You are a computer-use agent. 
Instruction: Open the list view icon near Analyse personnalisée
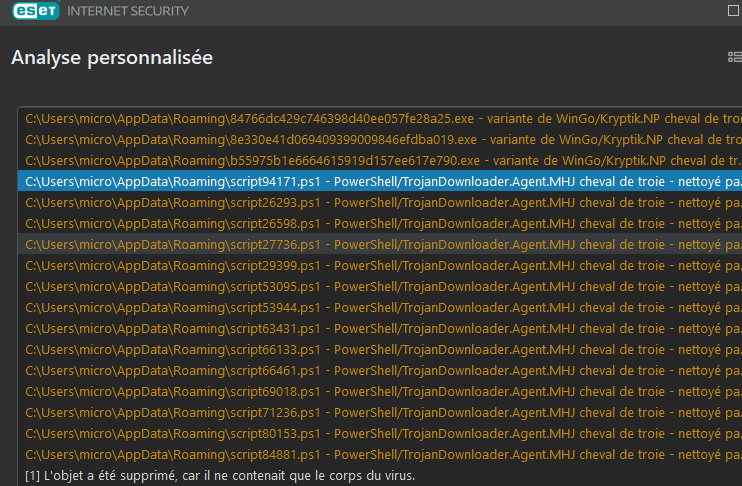[x=734, y=57]
